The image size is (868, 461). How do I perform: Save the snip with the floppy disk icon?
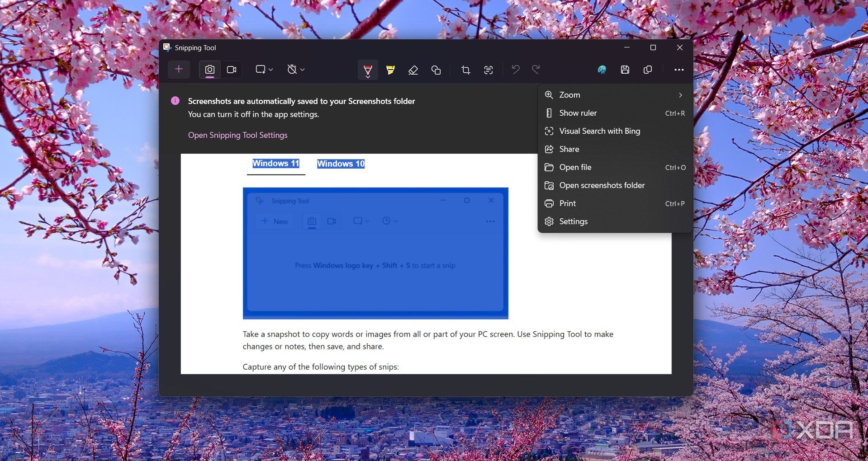(x=625, y=70)
